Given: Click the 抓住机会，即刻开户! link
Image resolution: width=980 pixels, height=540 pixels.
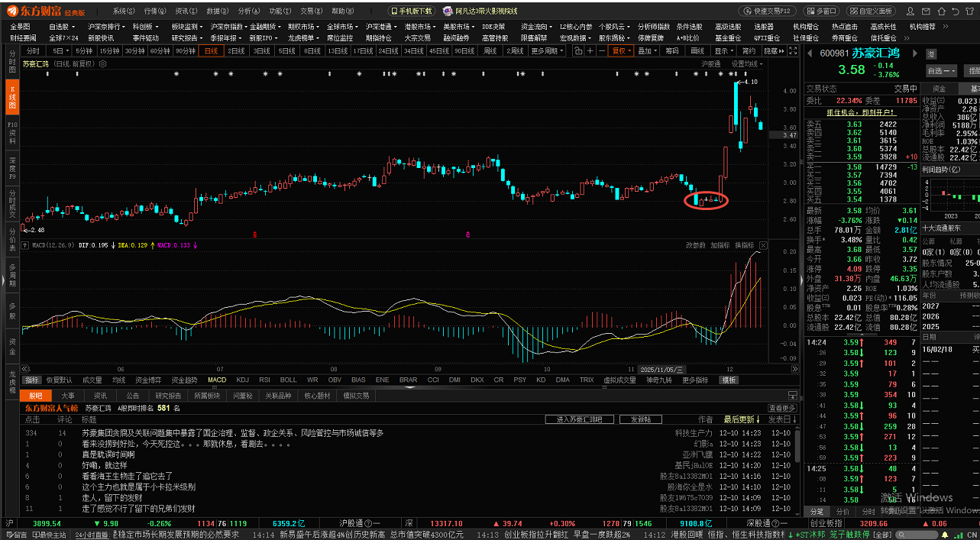Looking at the screenshot, I should click(x=860, y=112).
